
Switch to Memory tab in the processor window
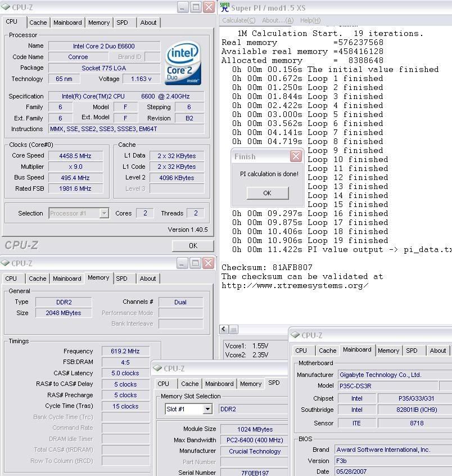(99, 23)
